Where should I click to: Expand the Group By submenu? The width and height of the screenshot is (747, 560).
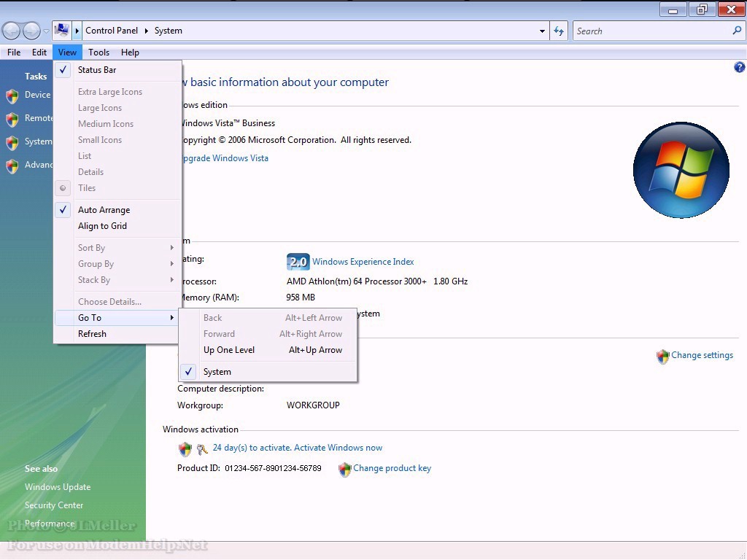[117, 264]
